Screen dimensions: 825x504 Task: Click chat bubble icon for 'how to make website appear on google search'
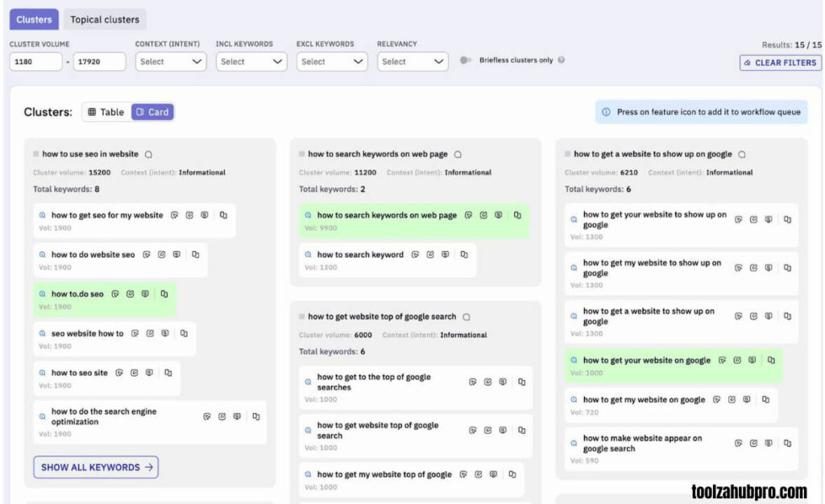coord(769,443)
